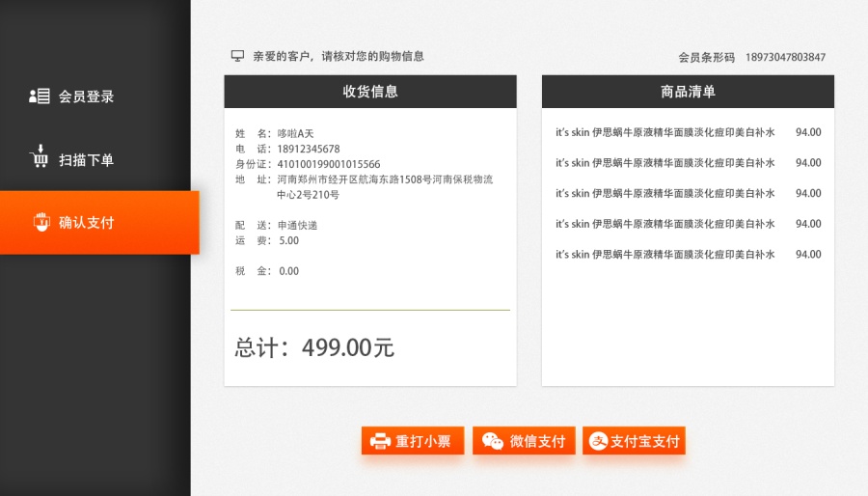This screenshot has width=868, height=496.
Task: Click the WeChat icon on 微信支付
Action: pos(492,441)
